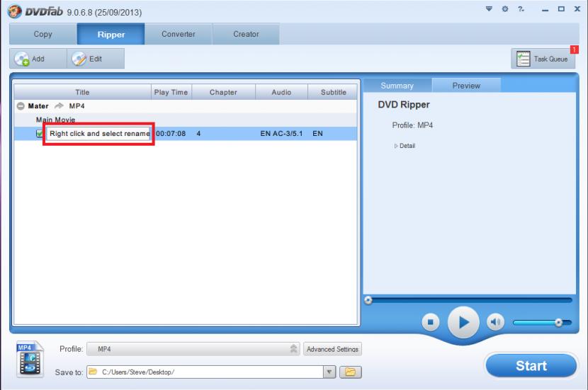This screenshot has height=390, width=588.
Task: Open the Converter tab
Action: pos(179,34)
